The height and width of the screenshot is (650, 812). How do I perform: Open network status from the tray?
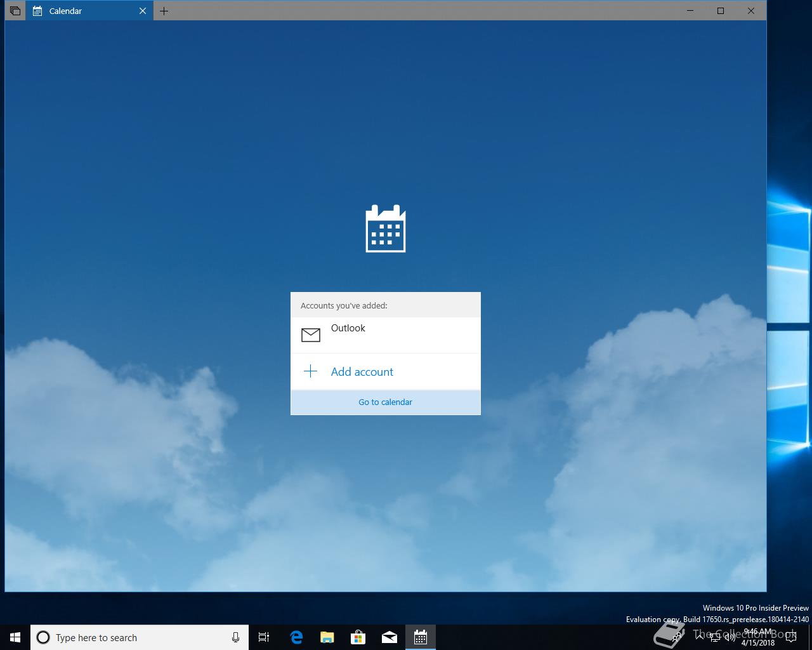click(715, 637)
